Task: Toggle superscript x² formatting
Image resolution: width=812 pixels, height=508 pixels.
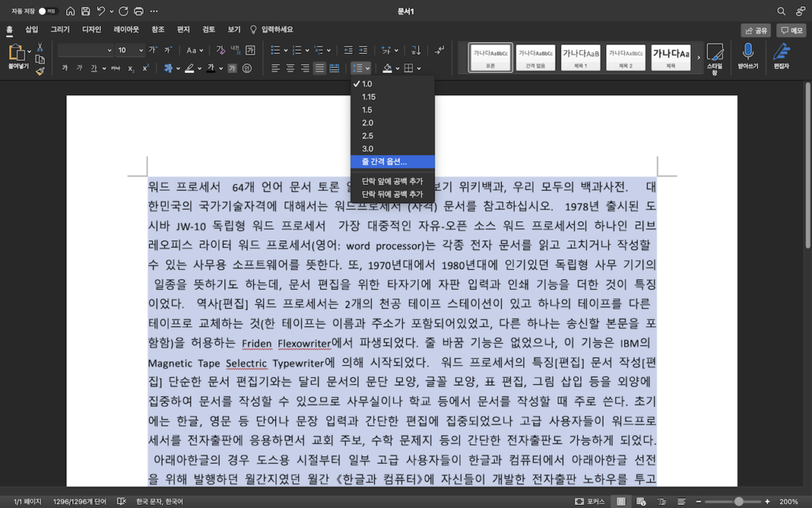Action: 146,68
